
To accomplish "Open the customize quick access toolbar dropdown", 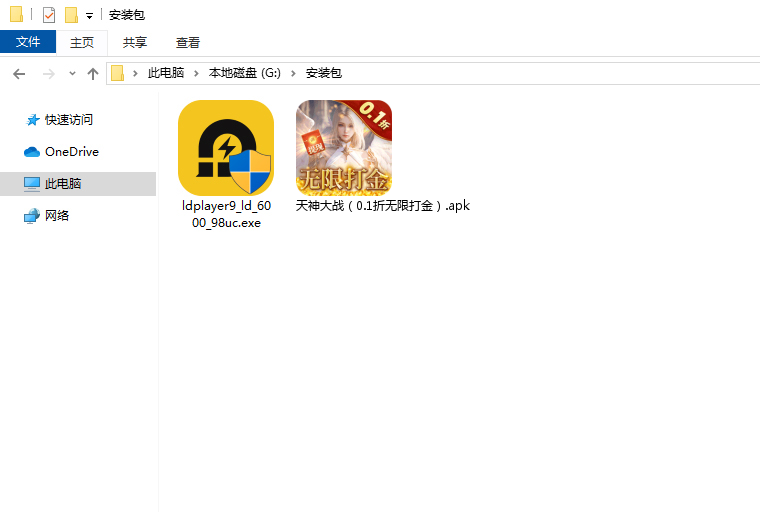I will coord(89,16).
